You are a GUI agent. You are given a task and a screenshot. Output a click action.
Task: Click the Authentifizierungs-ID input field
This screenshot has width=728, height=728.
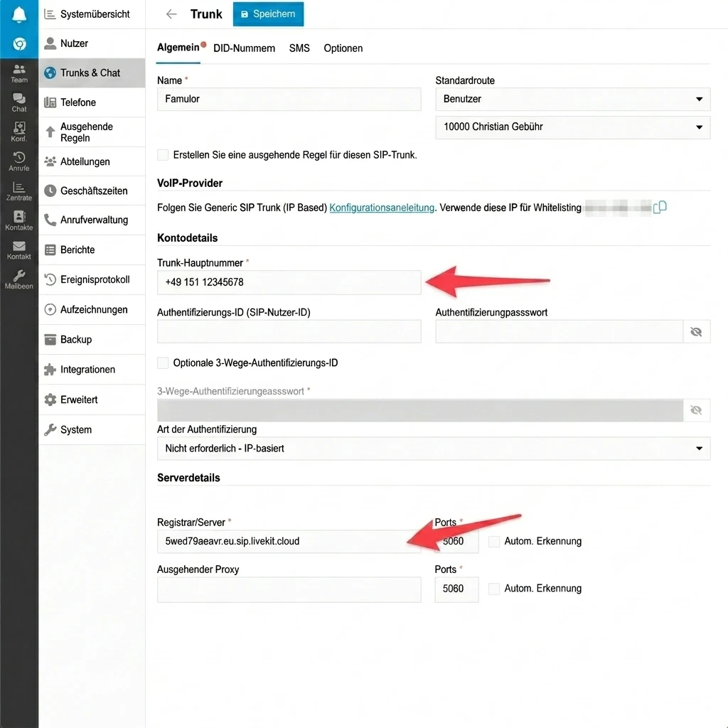click(289, 331)
